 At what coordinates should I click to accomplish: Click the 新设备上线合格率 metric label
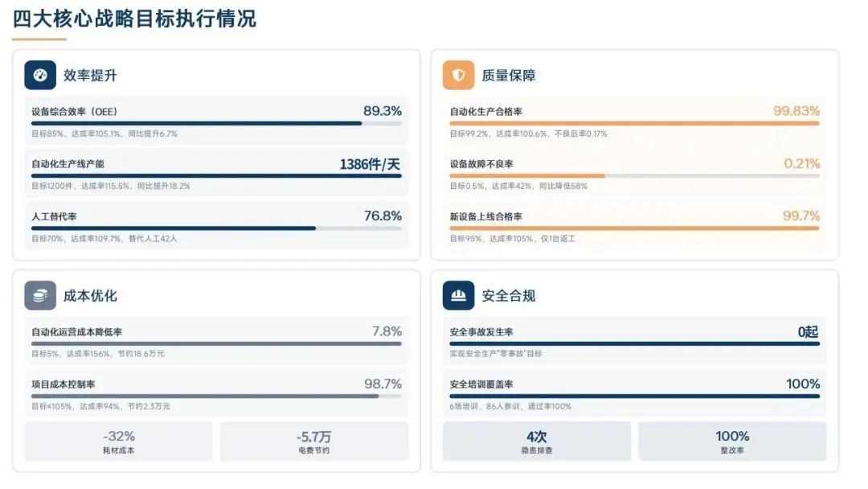[x=486, y=216]
